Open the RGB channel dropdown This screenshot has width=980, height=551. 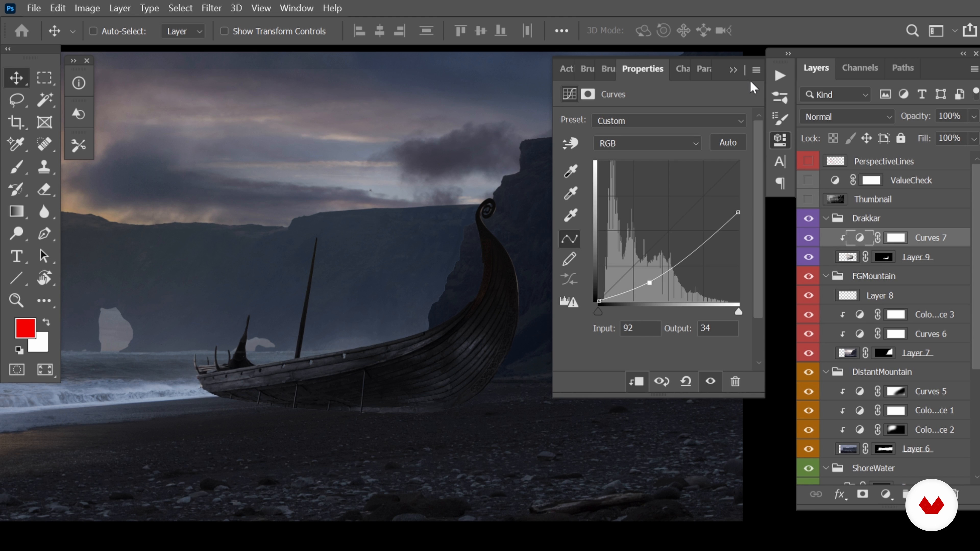click(647, 143)
